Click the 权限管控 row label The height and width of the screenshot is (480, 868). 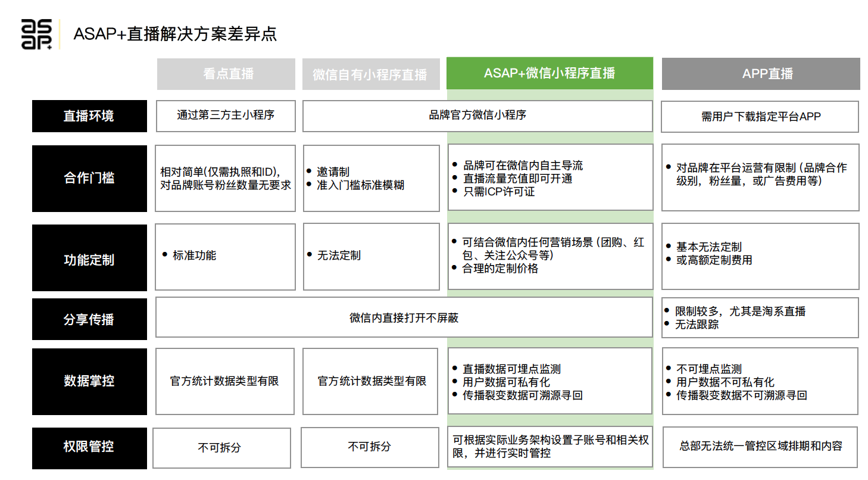click(x=89, y=446)
